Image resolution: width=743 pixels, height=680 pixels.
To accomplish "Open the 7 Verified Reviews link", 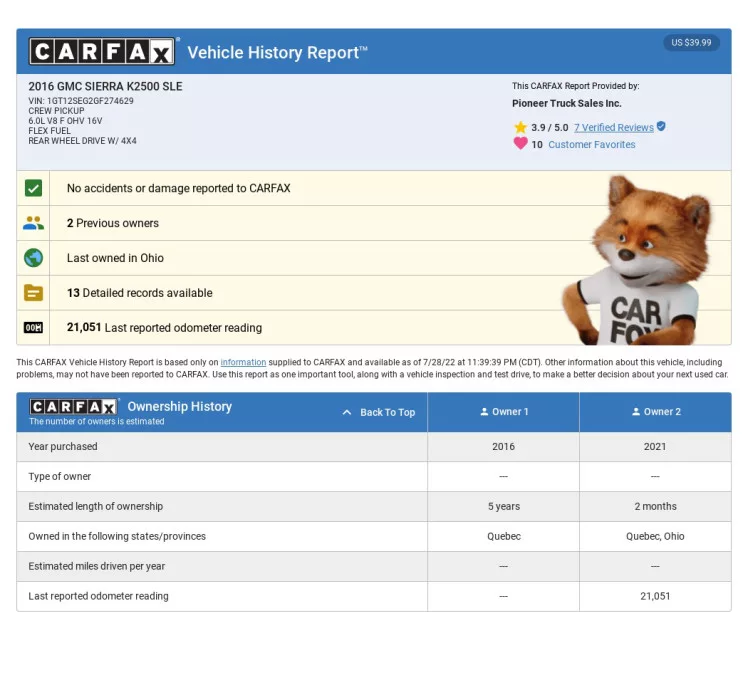I will (x=613, y=128).
